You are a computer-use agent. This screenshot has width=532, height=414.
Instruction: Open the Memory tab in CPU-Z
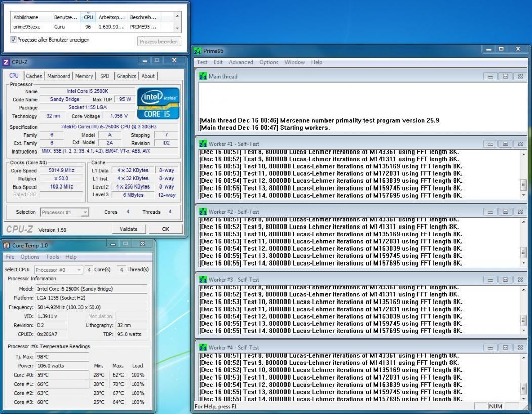(x=84, y=76)
